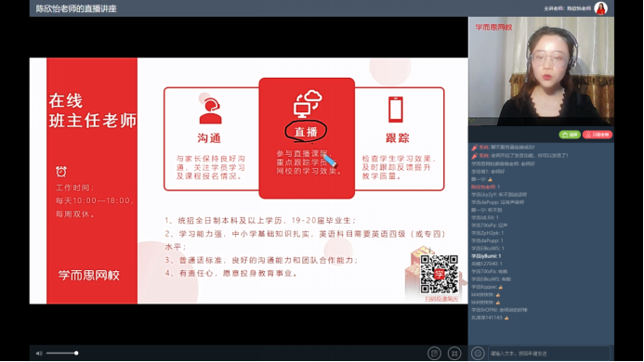Viewport: 644px width, 362px height.
Task: Open the emoji picker in chat
Action: click(478, 353)
